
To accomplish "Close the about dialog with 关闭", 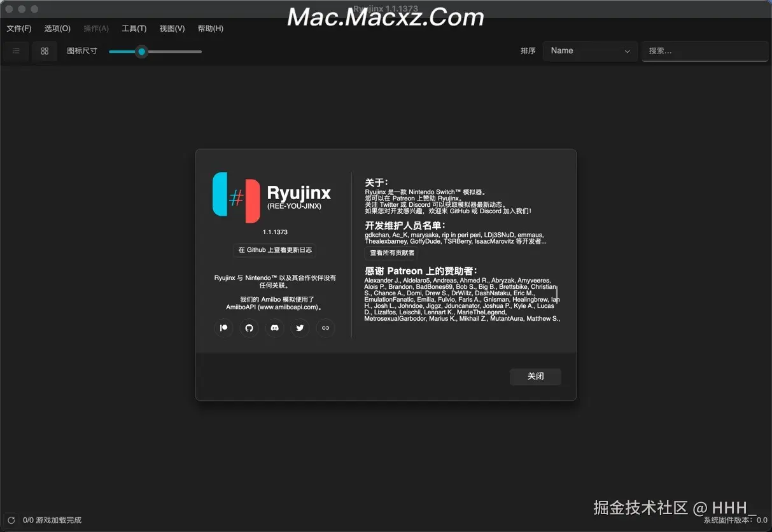I will click(x=535, y=376).
